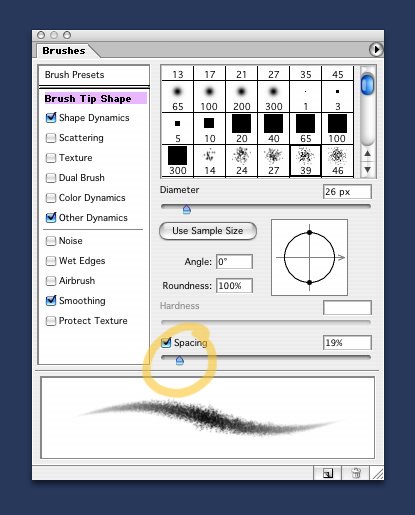Pick the spatter 14 brush tip
The image size is (415, 515).
coord(209,161)
